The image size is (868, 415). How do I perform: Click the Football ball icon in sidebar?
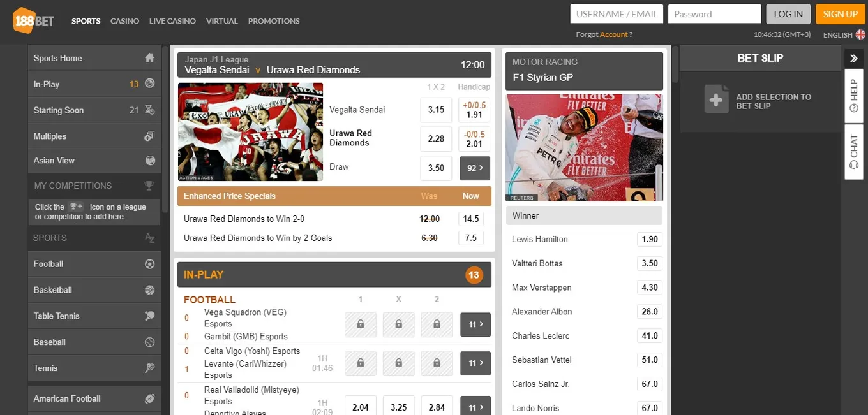pyautogui.click(x=150, y=263)
